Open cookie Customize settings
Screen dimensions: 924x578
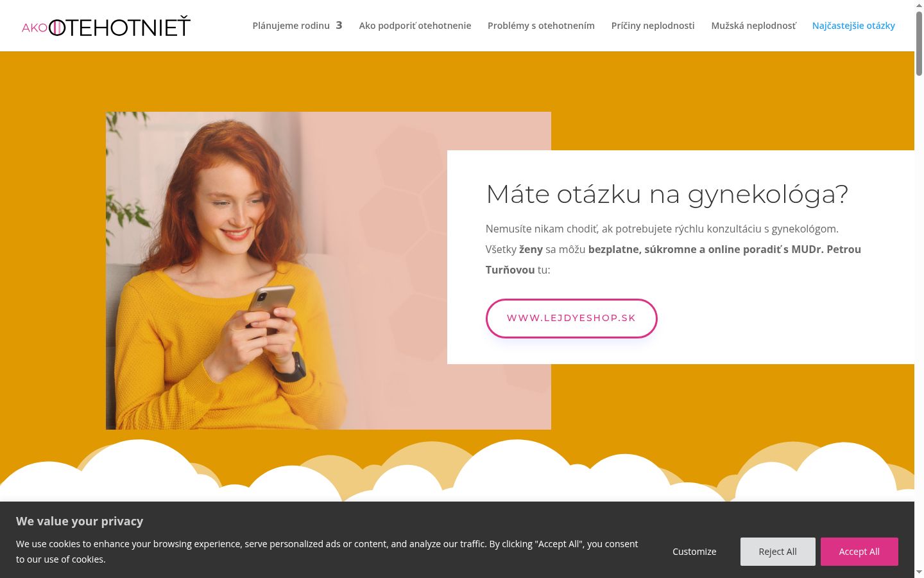pos(694,552)
